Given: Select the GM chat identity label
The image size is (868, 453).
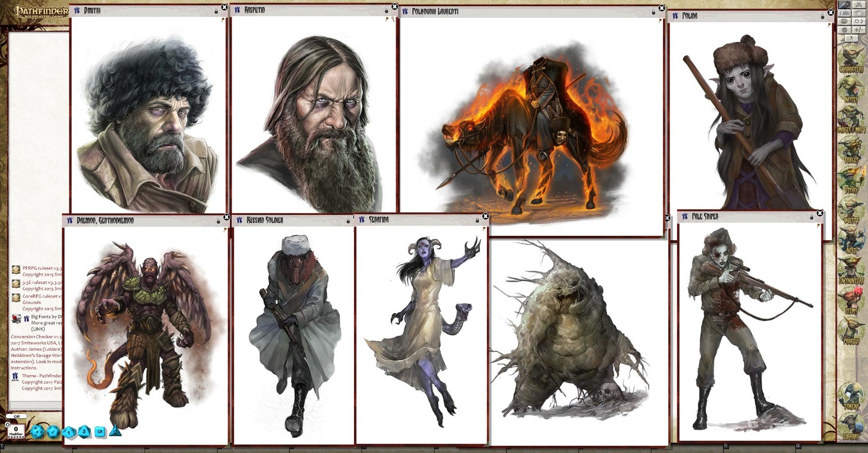Looking at the screenshot, I should click(x=17, y=416).
